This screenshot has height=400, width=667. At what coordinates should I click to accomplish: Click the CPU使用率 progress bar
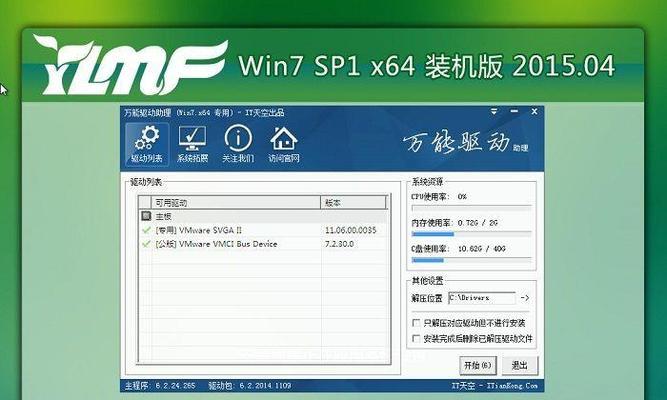point(471,208)
